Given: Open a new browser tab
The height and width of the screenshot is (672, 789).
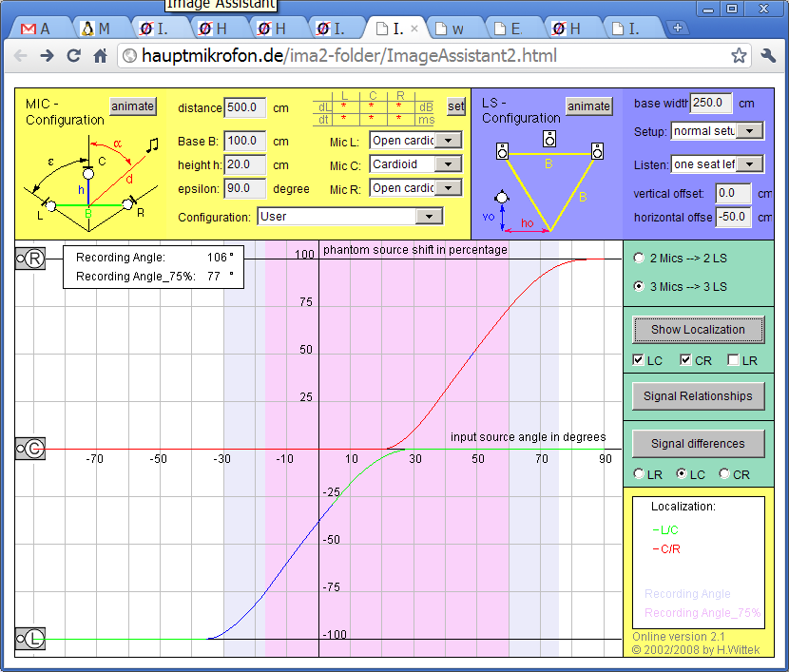Looking at the screenshot, I should click(x=678, y=28).
